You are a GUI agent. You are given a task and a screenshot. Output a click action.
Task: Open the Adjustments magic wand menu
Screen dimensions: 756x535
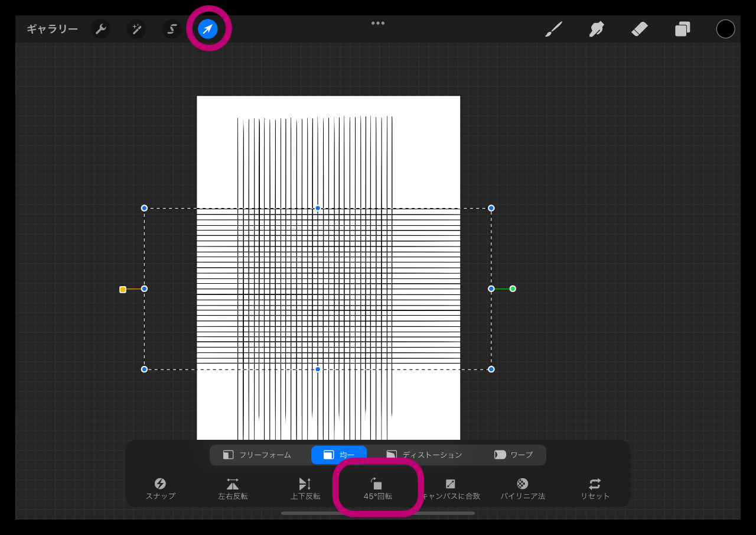click(136, 29)
